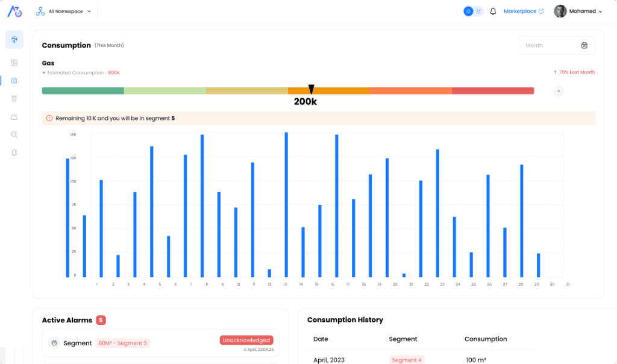Expand the All Namespace dropdown
The width and height of the screenshot is (617, 364).
[x=64, y=11]
